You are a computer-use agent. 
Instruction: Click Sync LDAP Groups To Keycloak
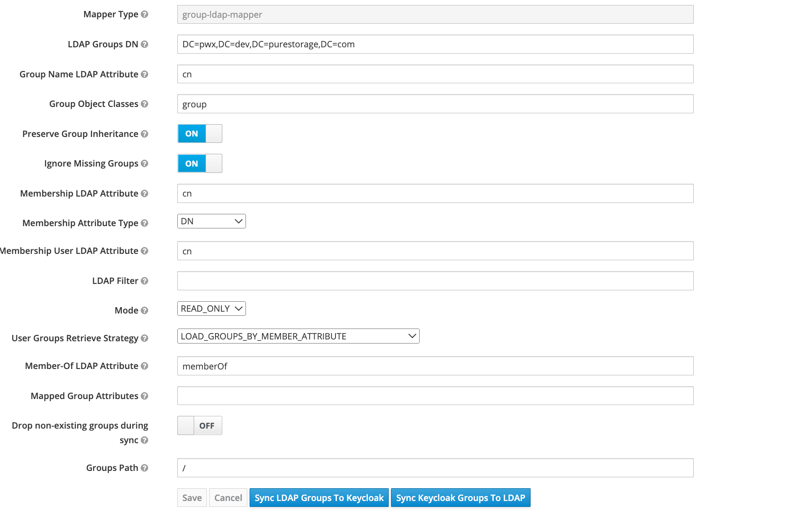click(319, 498)
